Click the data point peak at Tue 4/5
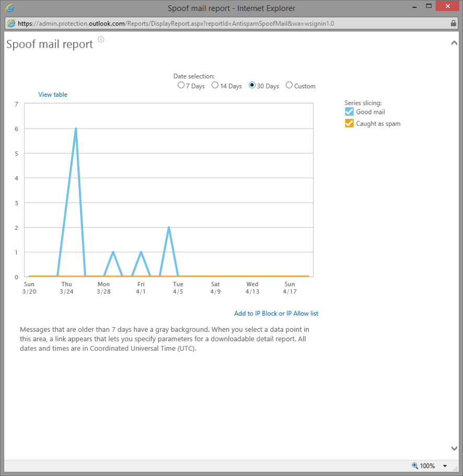 (x=168, y=227)
